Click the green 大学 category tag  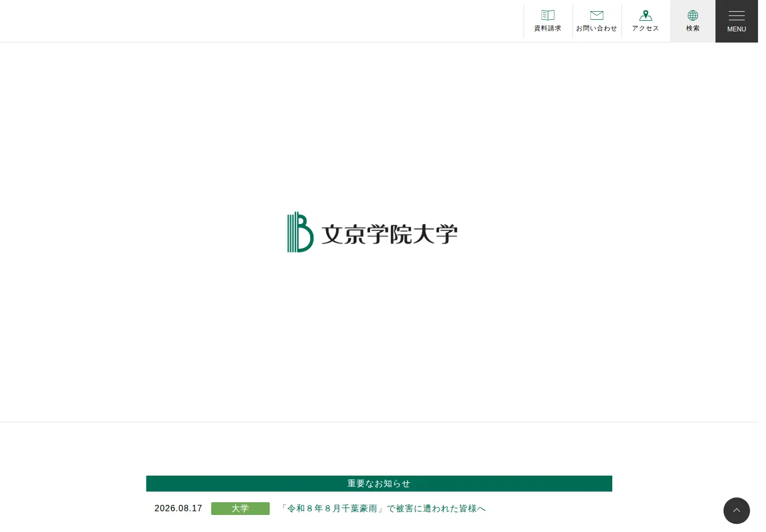pyautogui.click(x=240, y=509)
